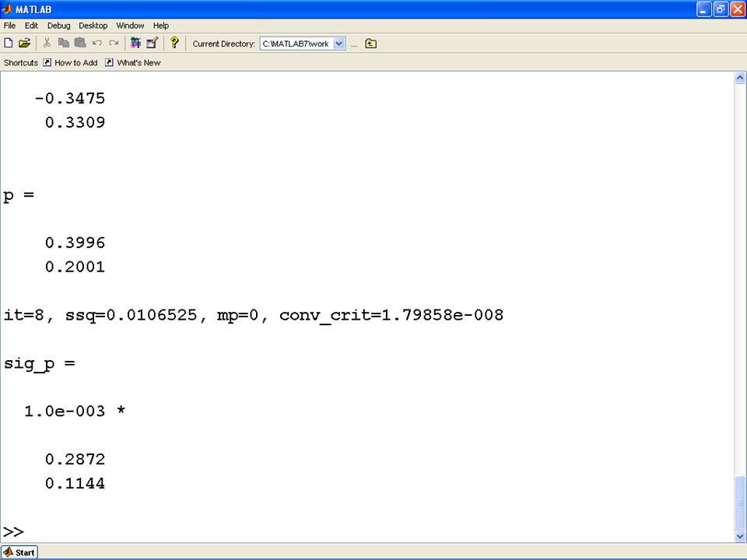The image size is (747, 560).
Task: Click the How to Add shortcut link
Action: point(75,63)
